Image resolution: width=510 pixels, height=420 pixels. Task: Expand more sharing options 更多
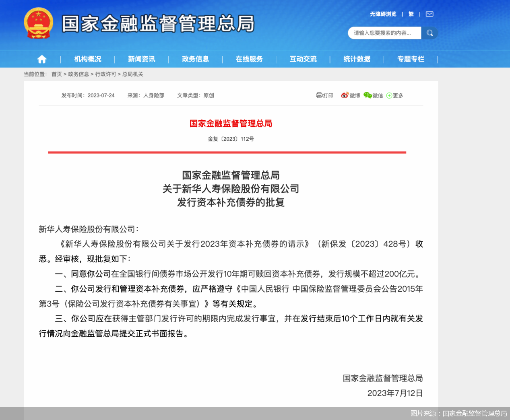click(x=395, y=95)
